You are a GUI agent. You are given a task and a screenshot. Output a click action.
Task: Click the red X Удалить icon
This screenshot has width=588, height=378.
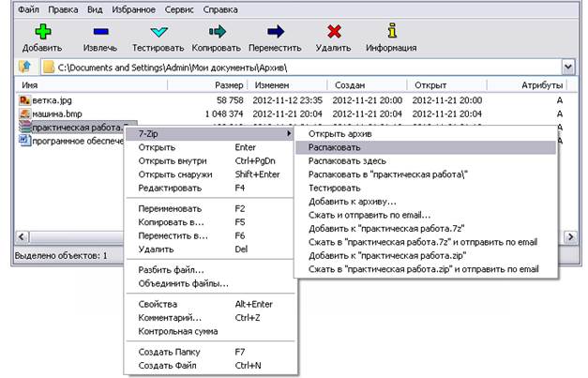[x=334, y=32]
